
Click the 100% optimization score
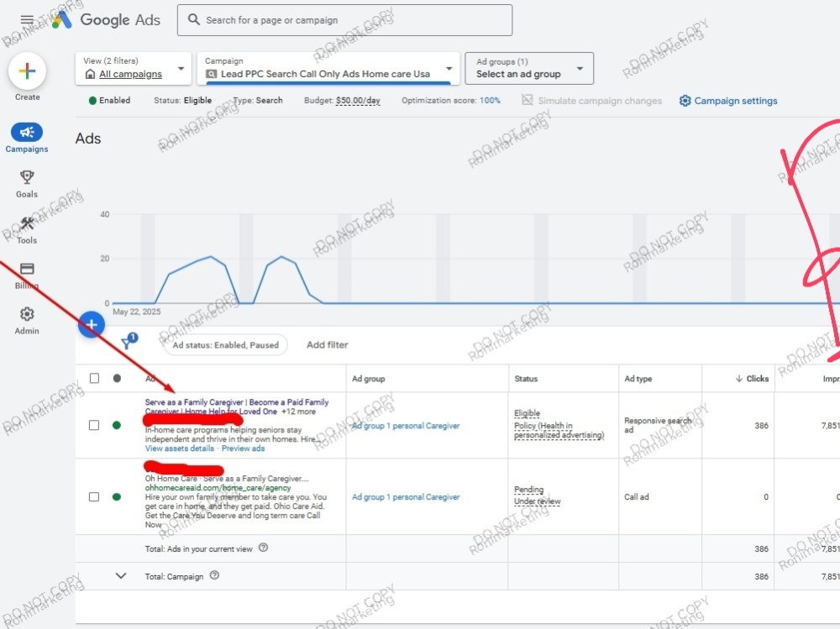[490, 101]
